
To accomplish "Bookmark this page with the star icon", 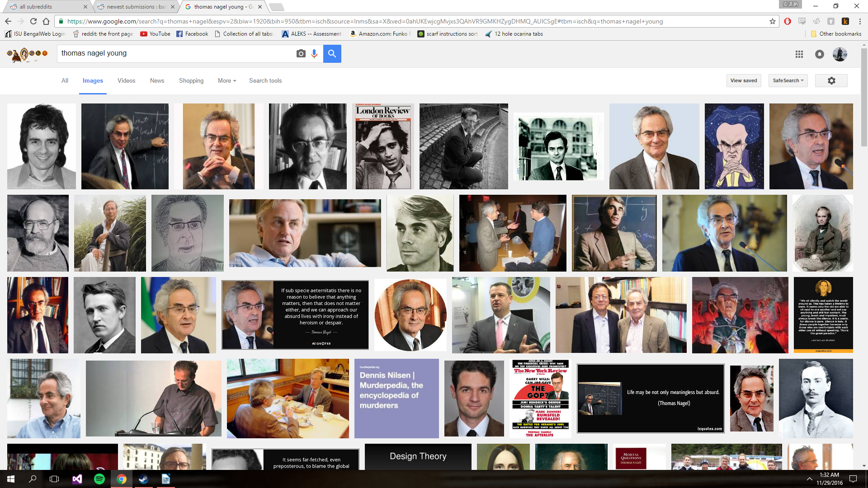I will (772, 21).
